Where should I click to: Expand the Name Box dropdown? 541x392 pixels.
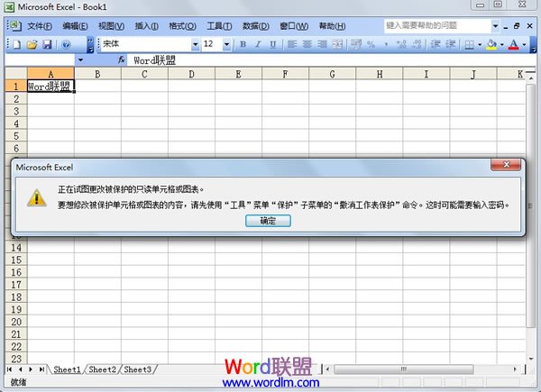point(80,60)
